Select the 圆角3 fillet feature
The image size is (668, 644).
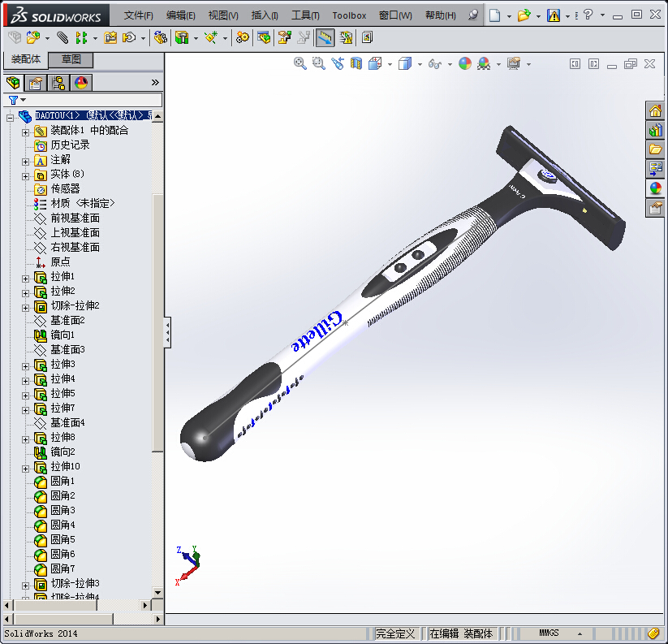click(x=62, y=510)
